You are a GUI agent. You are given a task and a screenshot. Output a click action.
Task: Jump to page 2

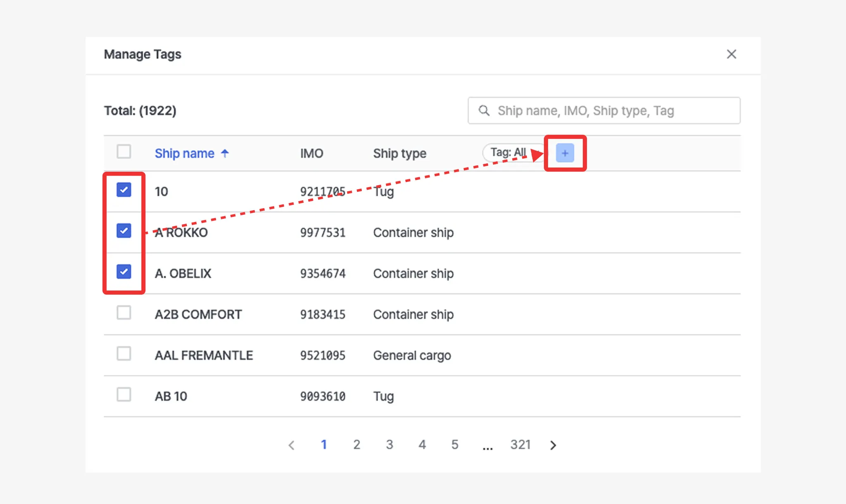pos(356,445)
